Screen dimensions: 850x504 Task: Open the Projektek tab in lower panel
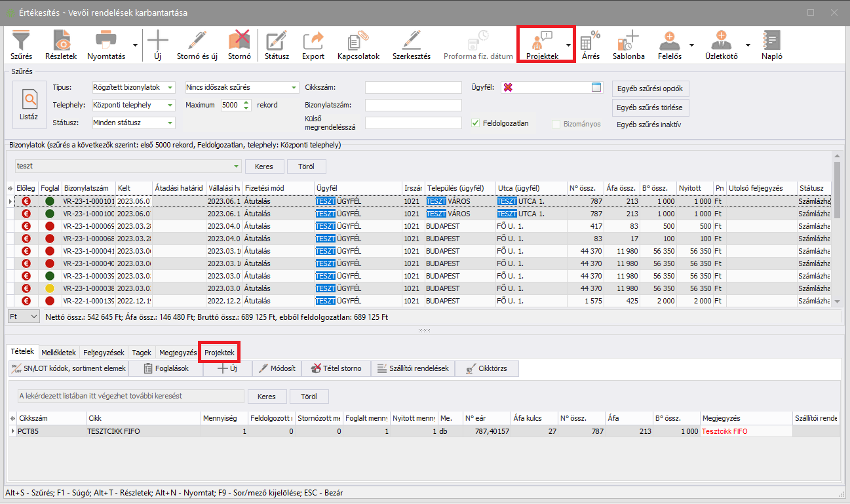tap(220, 353)
